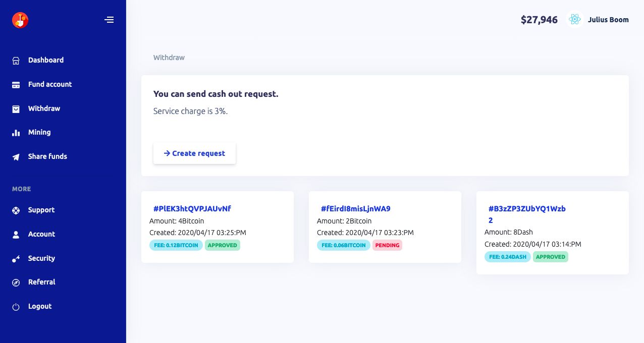Click the Dashboard storefront icon
Viewport: 644px width, 343px height.
pyautogui.click(x=16, y=61)
